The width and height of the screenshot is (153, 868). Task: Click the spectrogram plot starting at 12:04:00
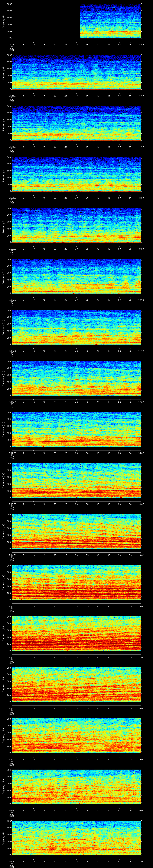pos(77,21)
